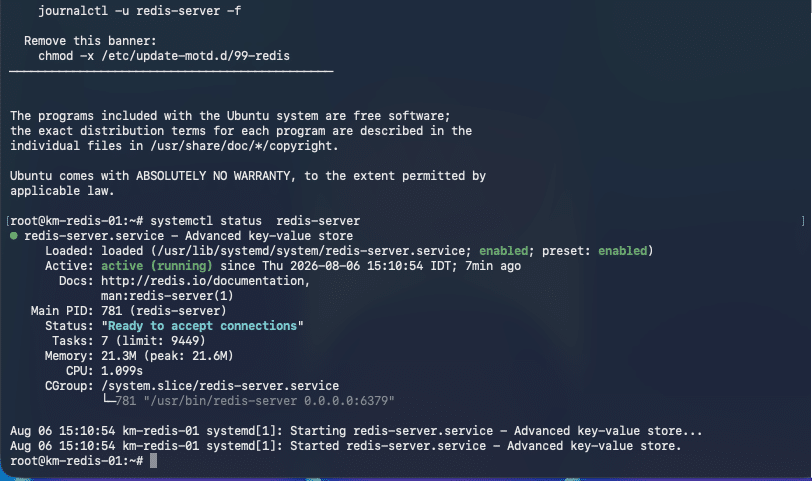
Task: Open the http://redis.io/documentation link
Action: 205,281
